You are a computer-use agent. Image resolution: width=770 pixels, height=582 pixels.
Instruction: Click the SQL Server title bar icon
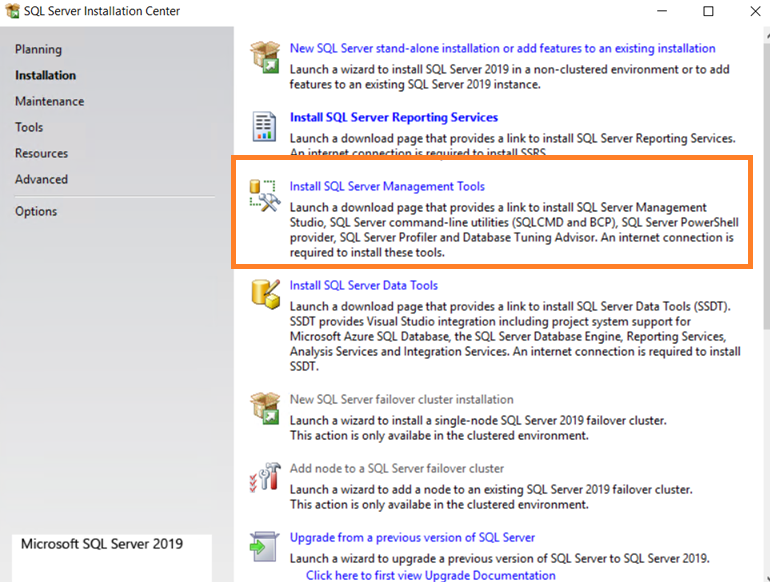(12, 11)
